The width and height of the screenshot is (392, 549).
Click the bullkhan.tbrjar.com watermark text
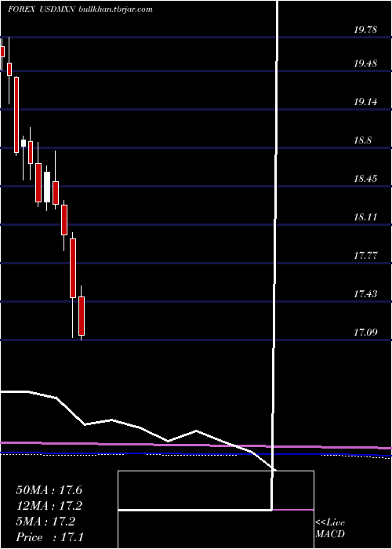click(x=114, y=9)
